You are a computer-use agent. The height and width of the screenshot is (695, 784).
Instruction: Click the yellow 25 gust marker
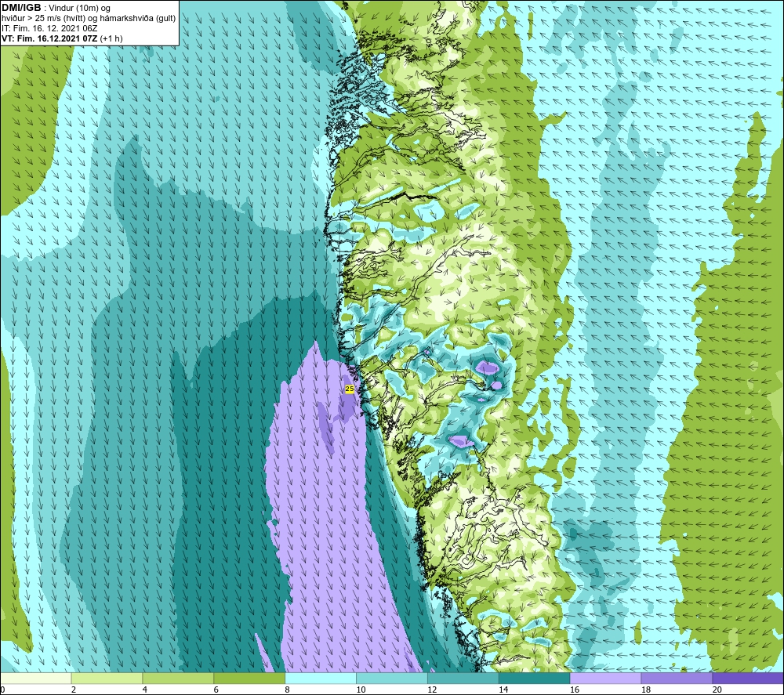350,388
